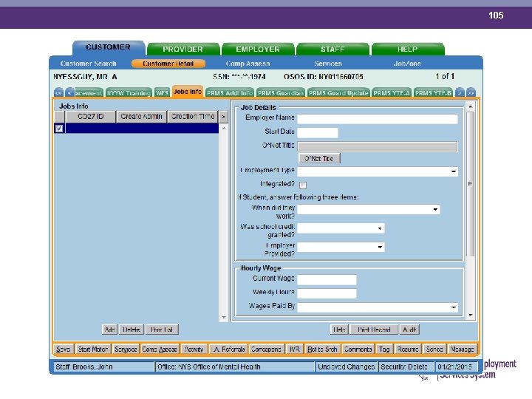Switch to PRMS Guard Update tab
Image resolution: width=532 pixels, height=399 pixels.
tap(338, 93)
